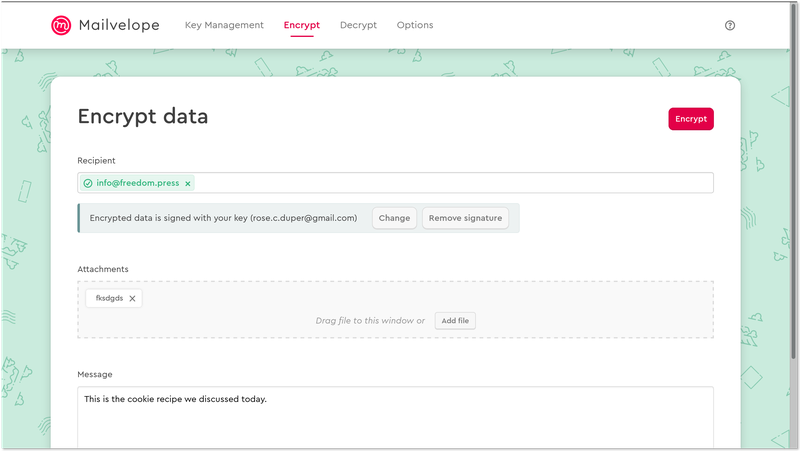This screenshot has width=800, height=451.
Task: Open the Key Management tab
Action: (224, 25)
